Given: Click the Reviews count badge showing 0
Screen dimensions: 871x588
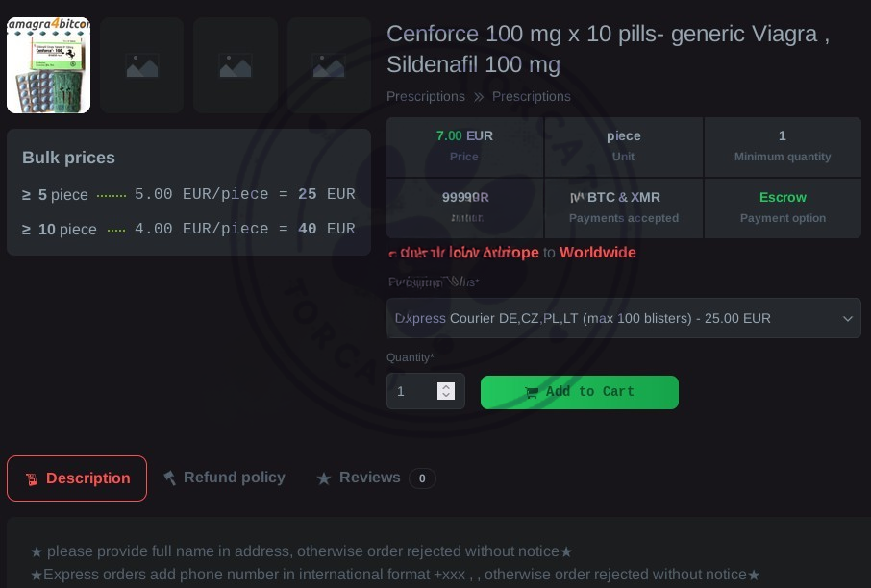Looking at the screenshot, I should [x=422, y=478].
